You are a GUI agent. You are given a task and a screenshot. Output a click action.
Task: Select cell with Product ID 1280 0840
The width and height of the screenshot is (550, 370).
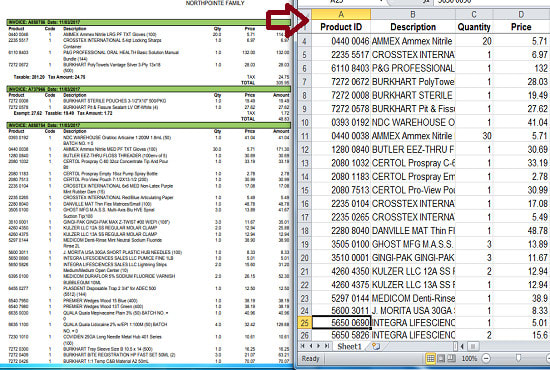coord(341,149)
